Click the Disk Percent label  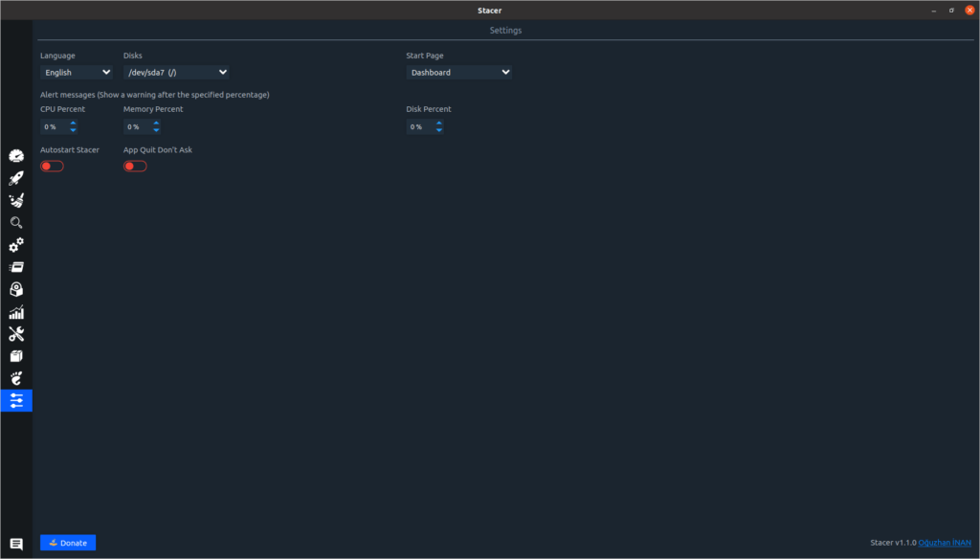pos(429,109)
